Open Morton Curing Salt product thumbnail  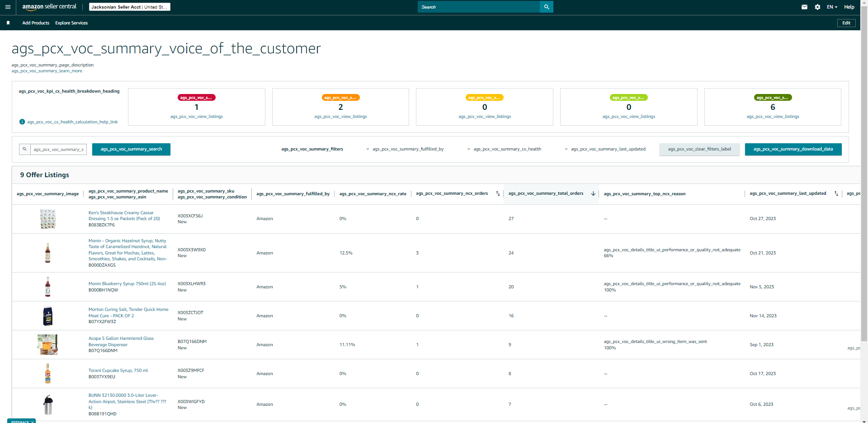coord(47,316)
